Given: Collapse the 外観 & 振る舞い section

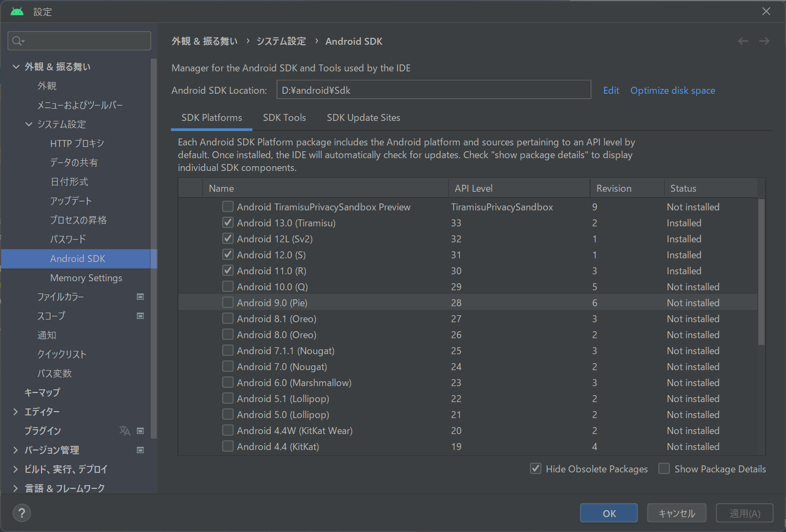Looking at the screenshot, I should tap(16, 67).
